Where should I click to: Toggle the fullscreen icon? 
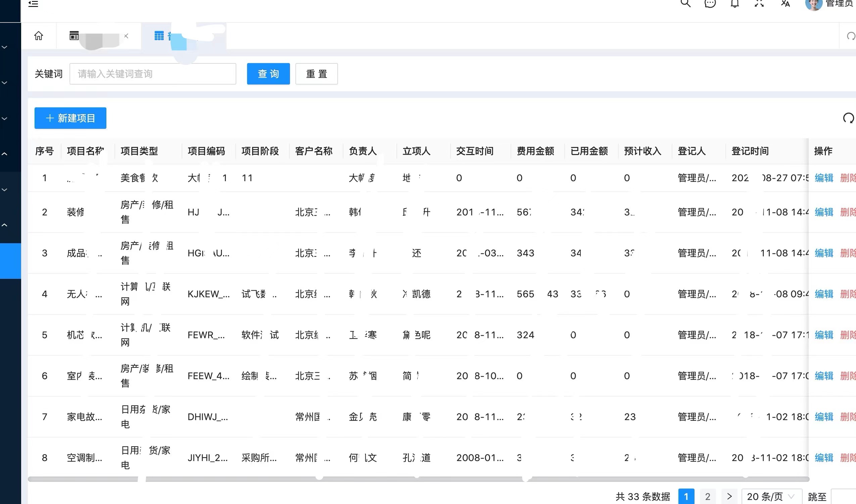point(759,3)
